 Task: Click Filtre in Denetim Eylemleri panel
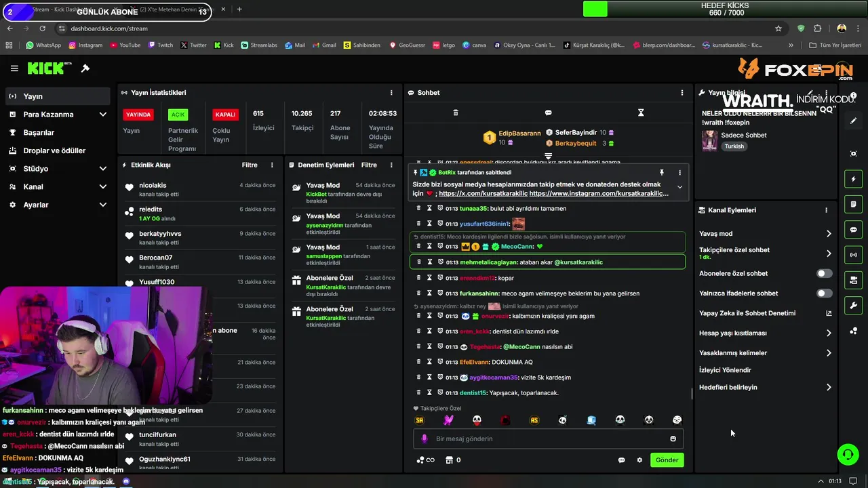369,165
